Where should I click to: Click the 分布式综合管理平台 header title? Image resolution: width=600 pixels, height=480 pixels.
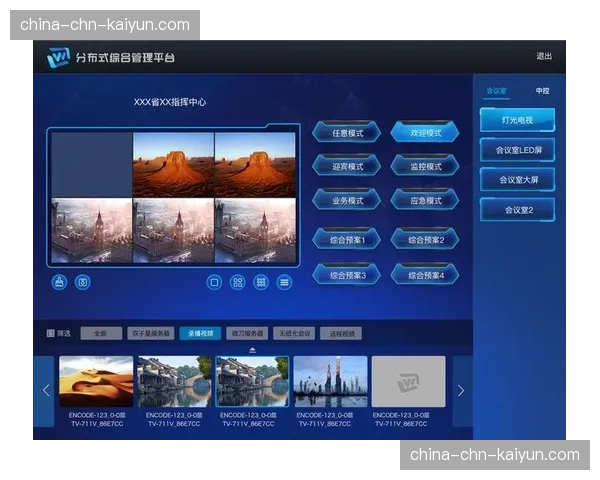125,58
